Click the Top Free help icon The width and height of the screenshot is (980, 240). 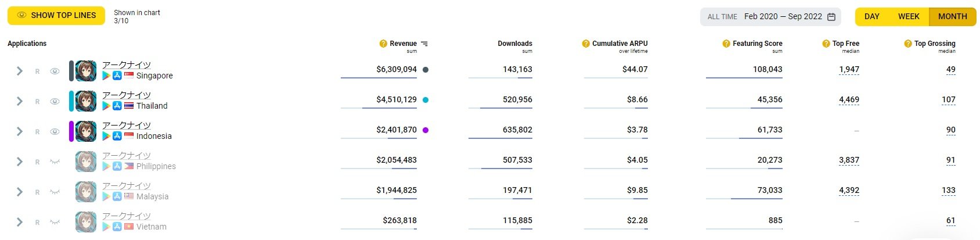coord(826,44)
